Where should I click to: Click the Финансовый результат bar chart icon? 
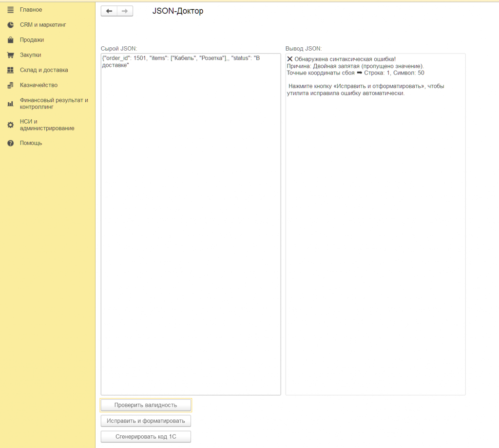pyautogui.click(x=11, y=104)
